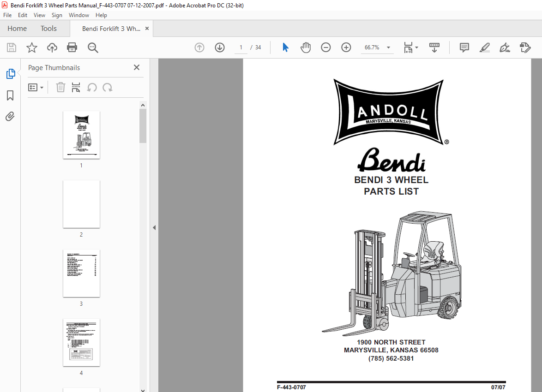The height and width of the screenshot is (392, 542).
Task: Open the View menu
Action: [39, 15]
